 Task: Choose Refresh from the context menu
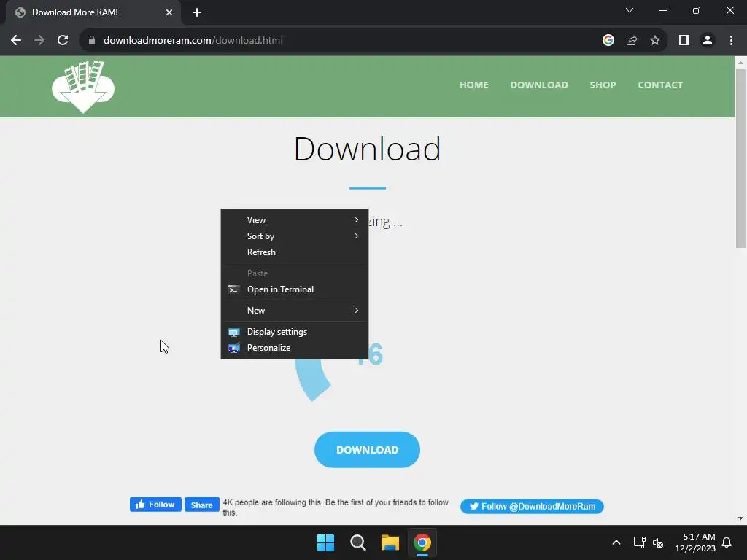[295, 252]
